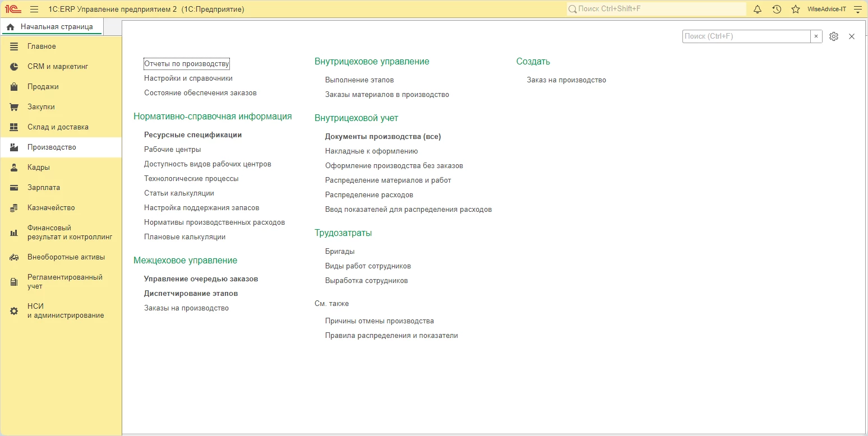
Task: Click the Продажи bag icon
Action: (14, 87)
